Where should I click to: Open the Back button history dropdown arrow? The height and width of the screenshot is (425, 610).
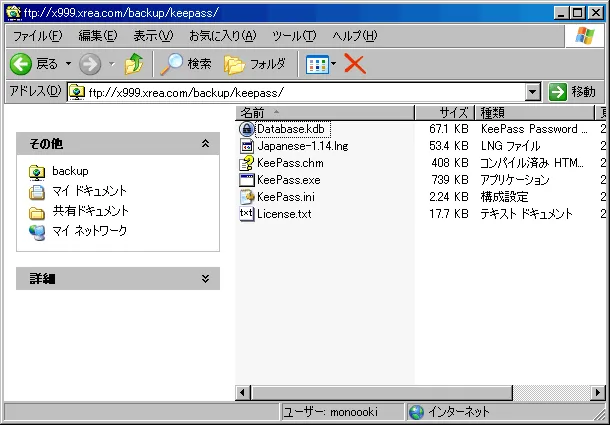point(68,64)
